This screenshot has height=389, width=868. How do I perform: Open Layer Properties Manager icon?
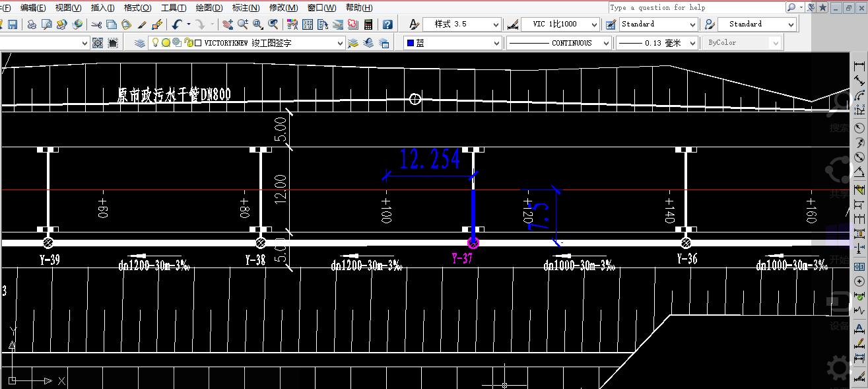[x=140, y=43]
